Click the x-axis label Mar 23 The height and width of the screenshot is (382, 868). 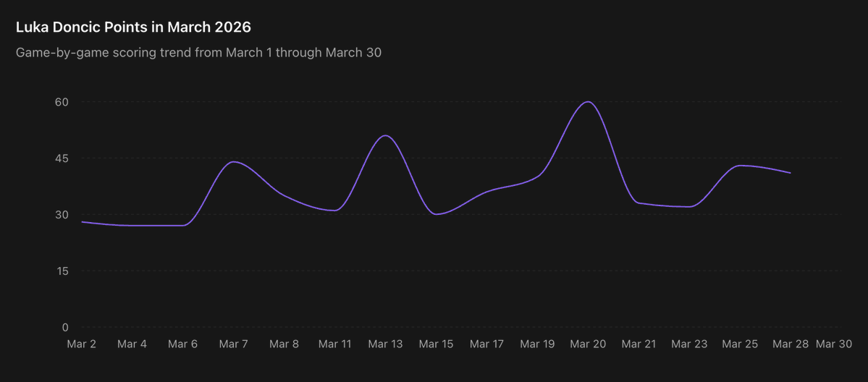pyautogui.click(x=689, y=344)
